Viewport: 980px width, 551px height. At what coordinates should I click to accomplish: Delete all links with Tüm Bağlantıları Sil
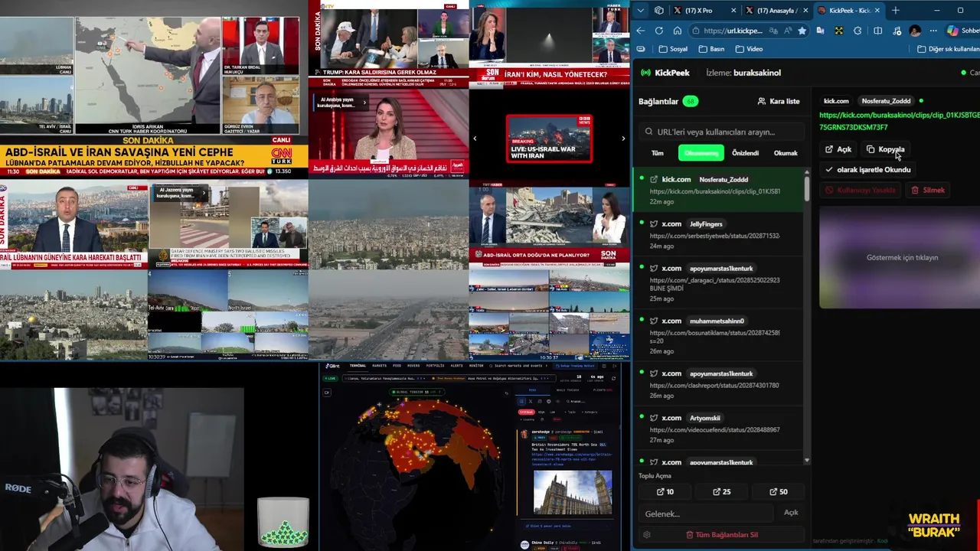[x=722, y=535]
